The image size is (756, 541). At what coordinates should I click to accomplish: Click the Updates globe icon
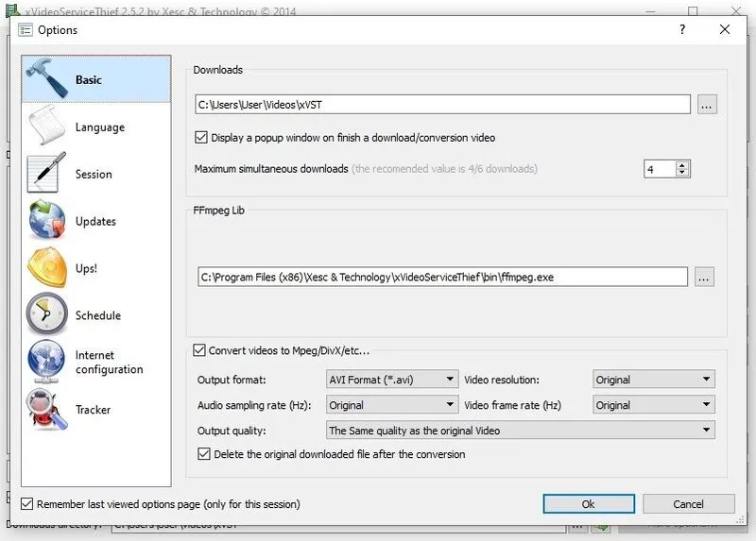46,220
